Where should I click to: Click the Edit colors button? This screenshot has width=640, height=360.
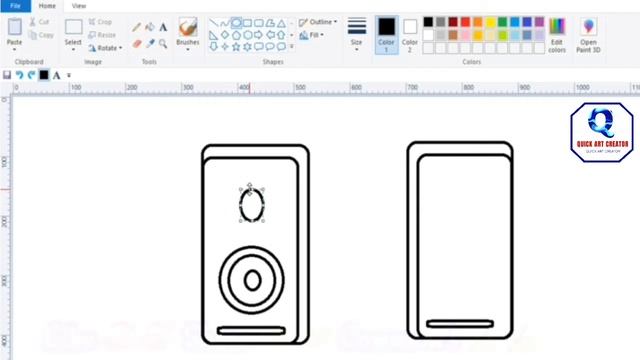coord(557,35)
